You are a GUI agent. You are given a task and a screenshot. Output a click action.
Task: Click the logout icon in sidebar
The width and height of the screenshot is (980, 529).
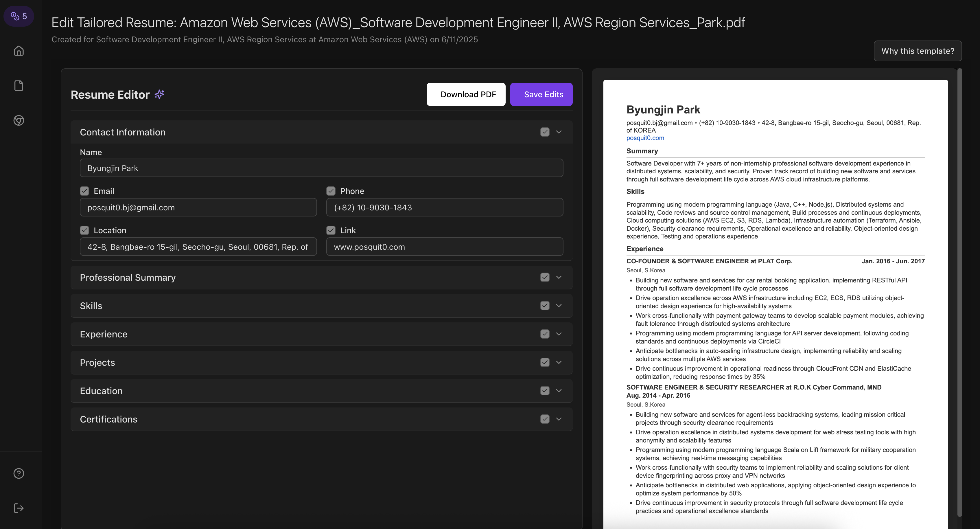click(x=19, y=508)
